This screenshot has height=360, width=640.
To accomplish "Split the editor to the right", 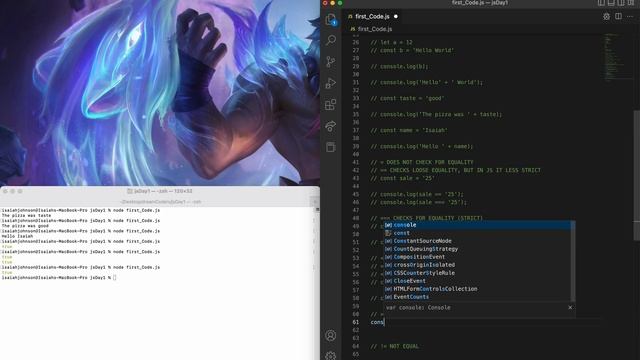I will click(x=618, y=16).
